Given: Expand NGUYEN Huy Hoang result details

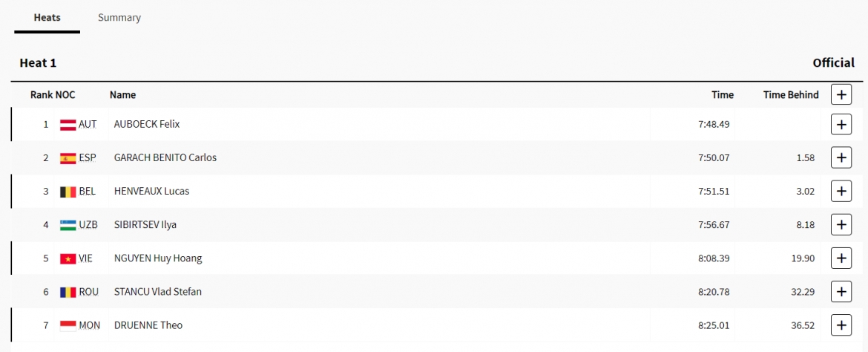Looking at the screenshot, I should (841, 258).
